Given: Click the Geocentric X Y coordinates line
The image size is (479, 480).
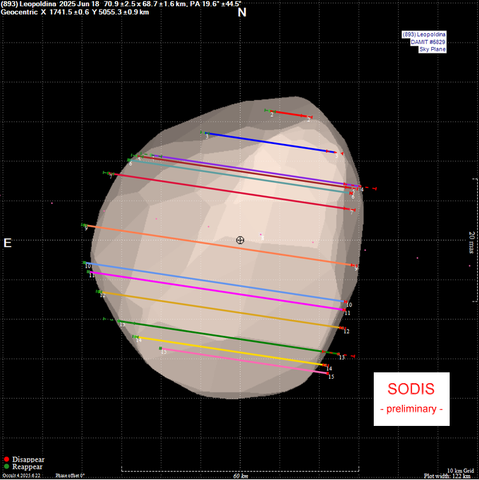Looking at the screenshot, I should click(75, 12).
